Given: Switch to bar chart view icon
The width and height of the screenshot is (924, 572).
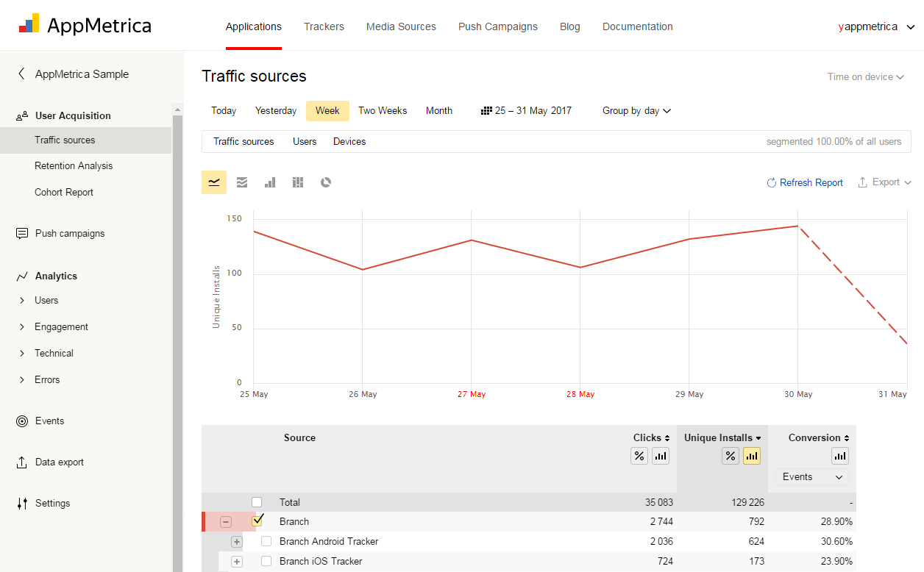Looking at the screenshot, I should point(270,182).
